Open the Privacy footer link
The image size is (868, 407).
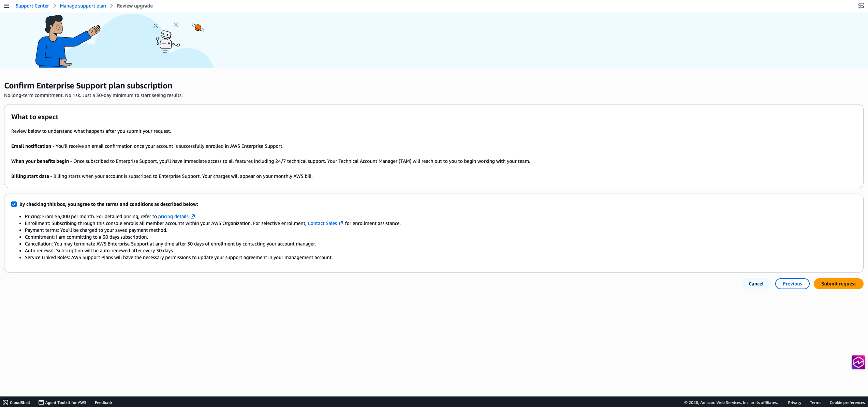794,403
